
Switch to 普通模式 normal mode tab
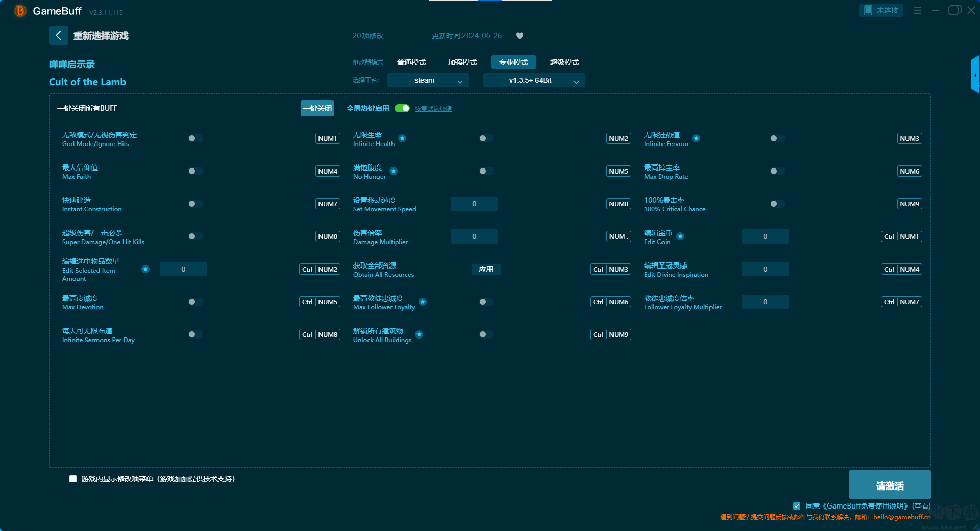tap(411, 62)
